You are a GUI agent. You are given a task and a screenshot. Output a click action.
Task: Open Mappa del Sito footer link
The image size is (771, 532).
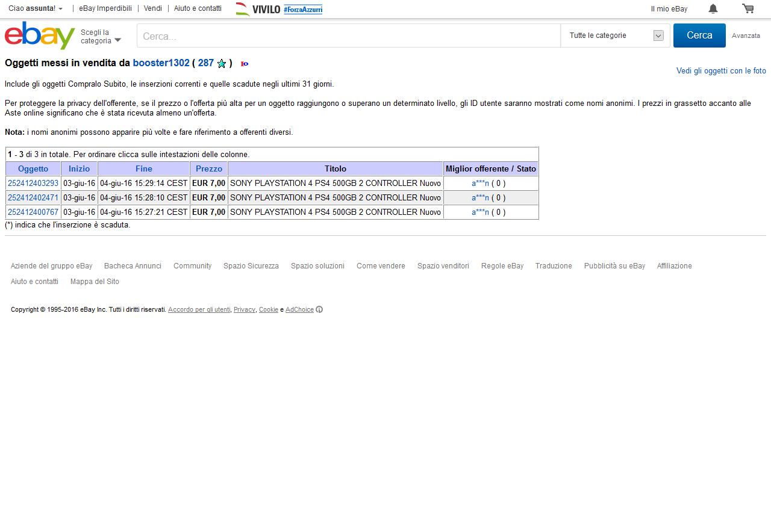(x=95, y=282)
